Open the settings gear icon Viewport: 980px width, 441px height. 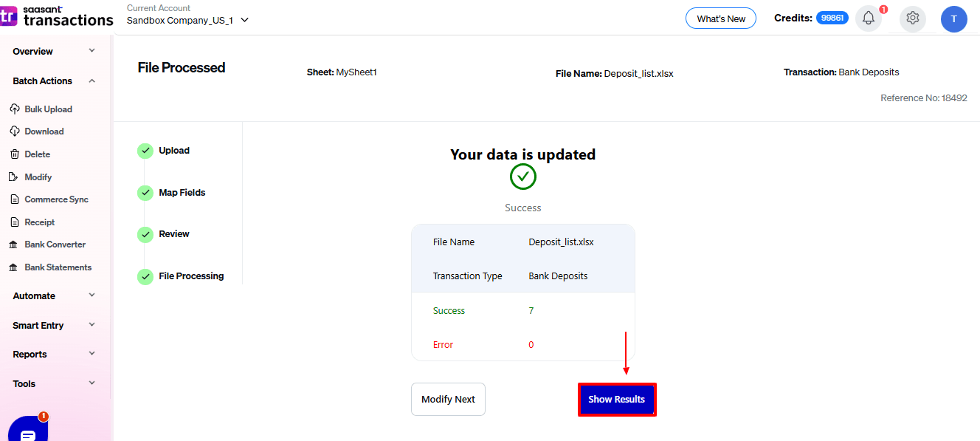click(913, 18)
